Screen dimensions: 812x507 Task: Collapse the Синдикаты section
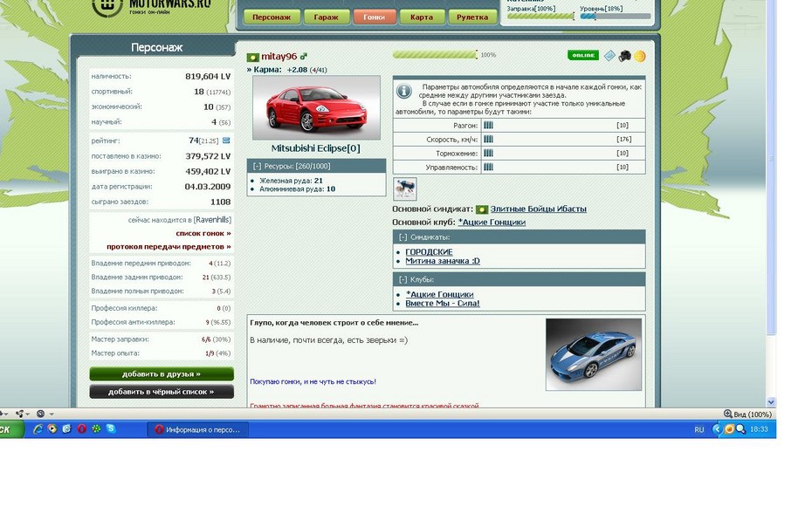coord(403,237)
